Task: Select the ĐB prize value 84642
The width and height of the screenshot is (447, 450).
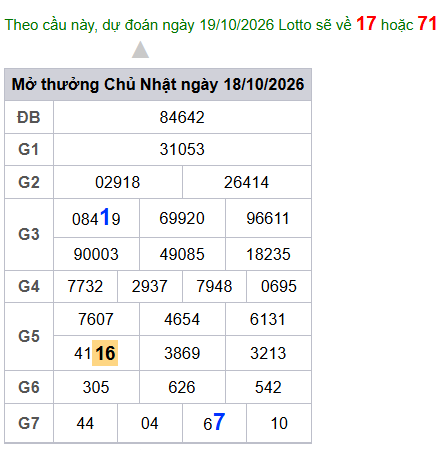Action: pyautogui.click(x=182, y=117)
